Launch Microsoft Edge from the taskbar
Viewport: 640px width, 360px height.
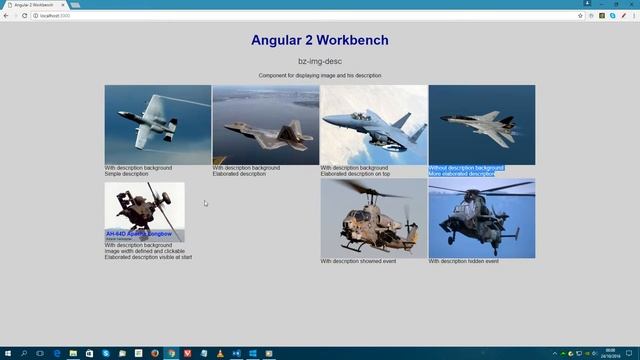click(x=57, y=353)
